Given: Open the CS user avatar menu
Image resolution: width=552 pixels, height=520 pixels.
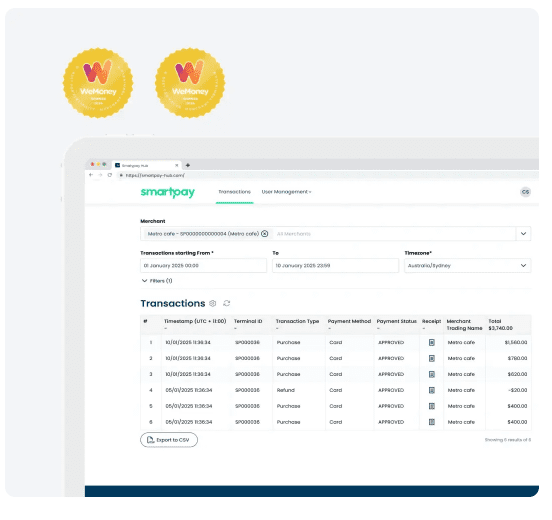Looking at the screenshot, I should coord(525,192).
